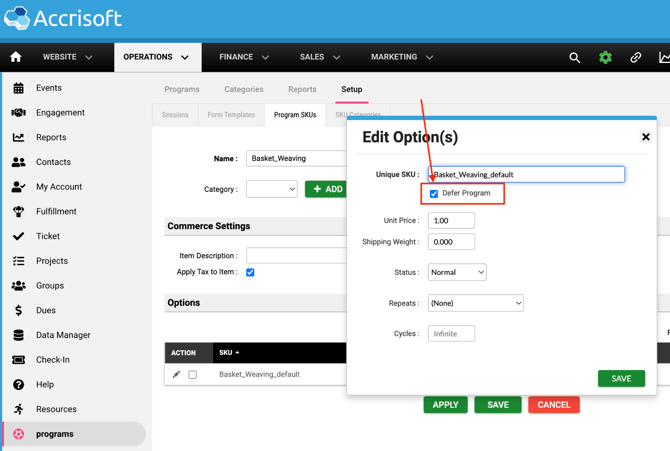
Task: Close the Edit Option(s) dialog
Action: (x=645, y=137)
